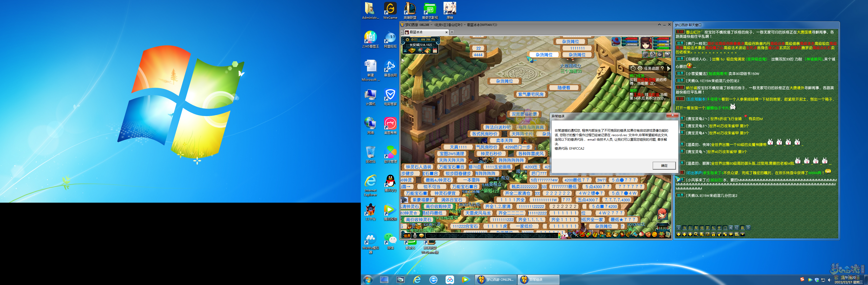This screenshot has width=868, height=285.
Task: Open the taskbar clock showing 9:20
Action: coord(849,280)
